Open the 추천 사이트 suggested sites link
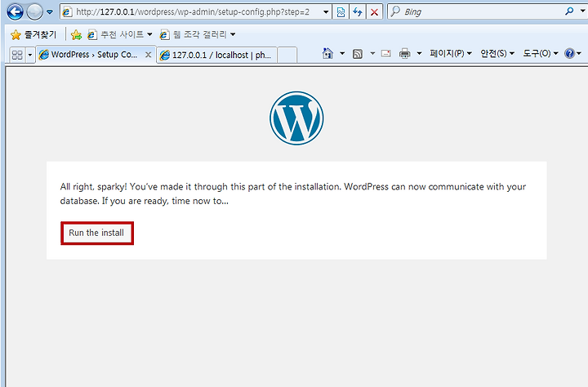This screenshot has height=387, width=588. [119, 35]
